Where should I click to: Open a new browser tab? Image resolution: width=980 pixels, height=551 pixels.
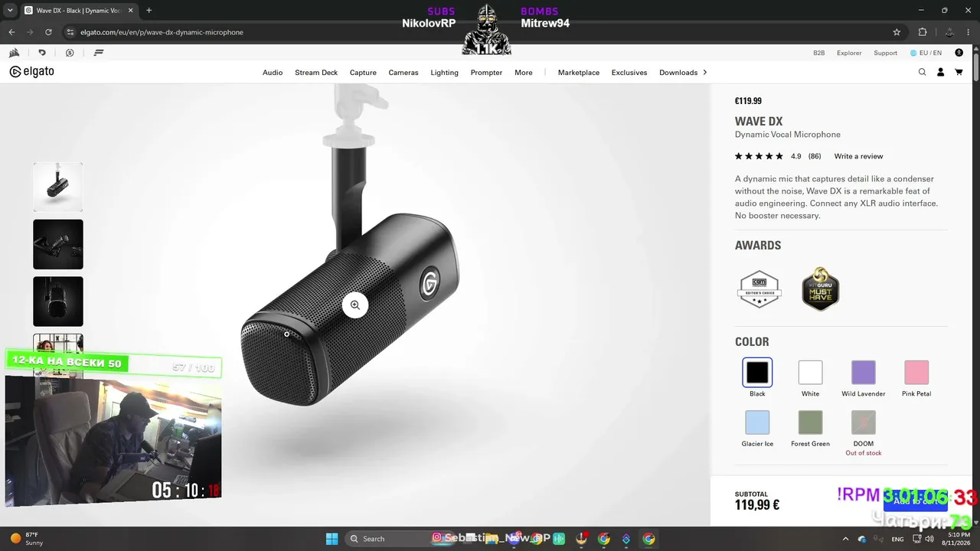(x=149, y=11)
